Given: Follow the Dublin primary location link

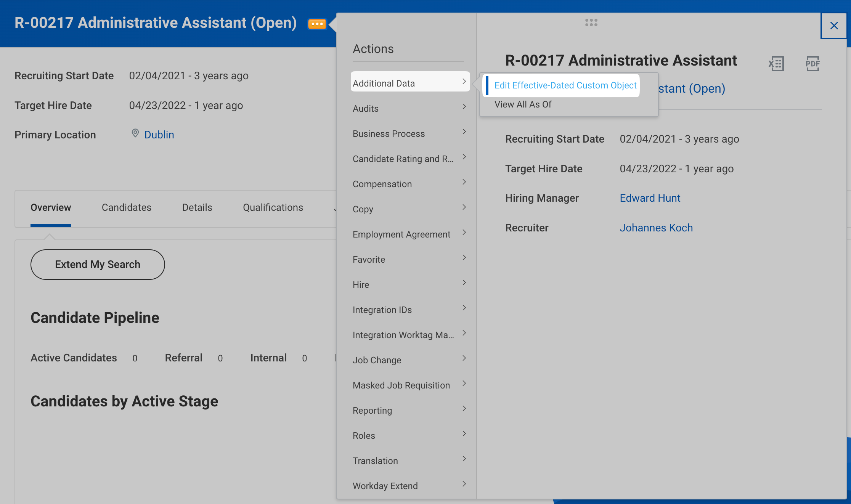Looking at the screenshot, I should 159,135.
